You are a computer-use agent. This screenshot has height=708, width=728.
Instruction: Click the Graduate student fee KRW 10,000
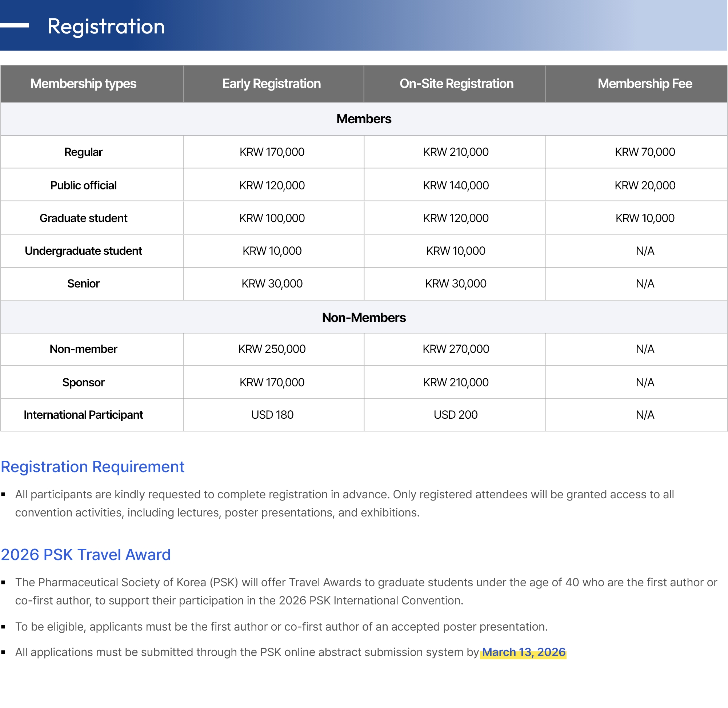pyautogui.click(x=645, y=218)
